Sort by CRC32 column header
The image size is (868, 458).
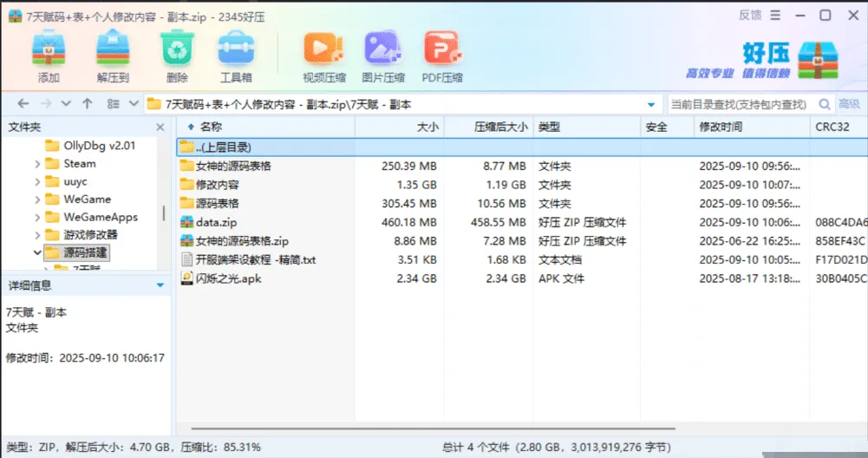(839, 127)
